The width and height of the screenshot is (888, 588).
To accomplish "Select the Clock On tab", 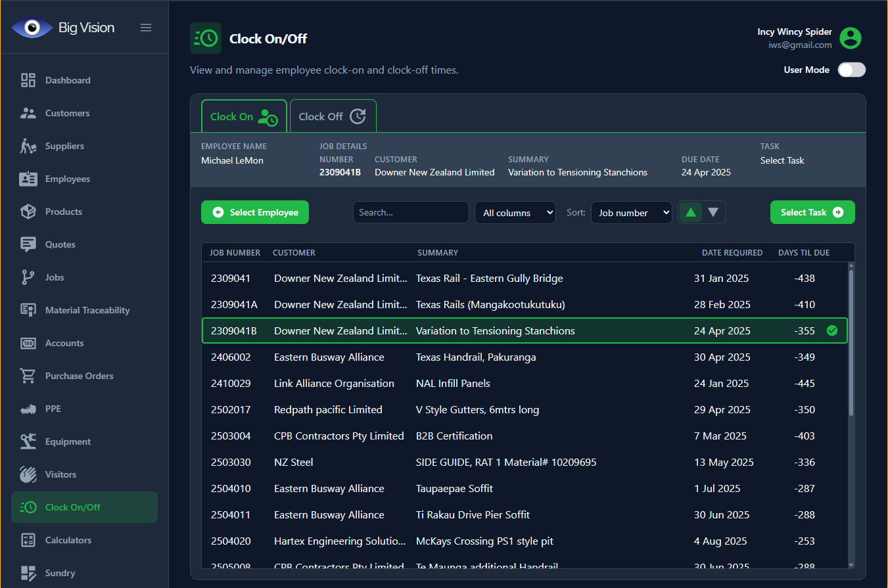I will (244, 116).
